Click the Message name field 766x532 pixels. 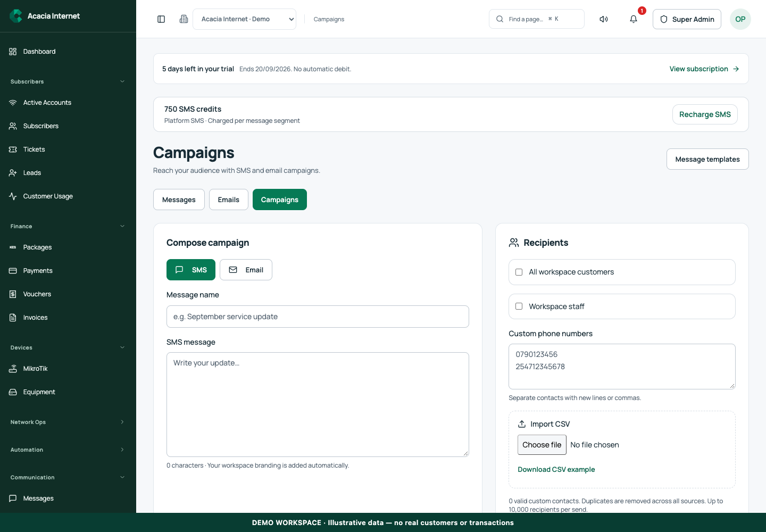[x=318, y=317]
